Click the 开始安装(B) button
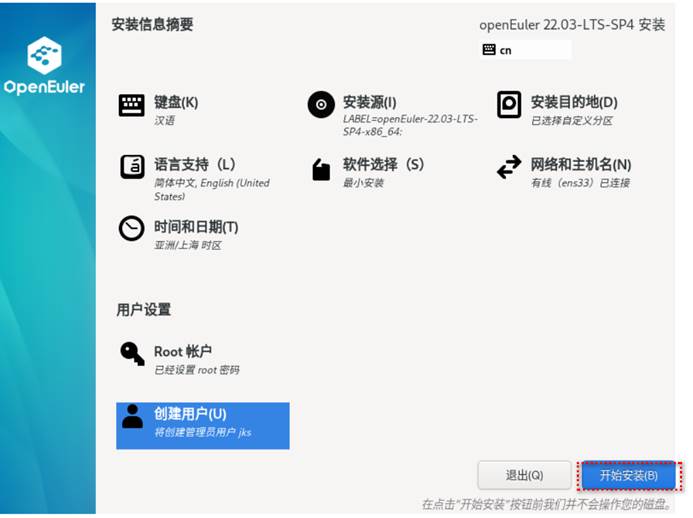 [x=628, y=476]
